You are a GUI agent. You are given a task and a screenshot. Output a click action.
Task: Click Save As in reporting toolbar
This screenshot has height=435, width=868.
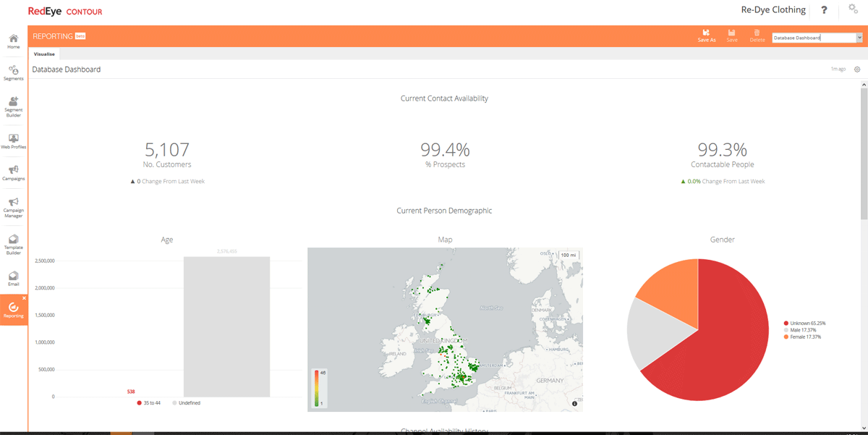pos(707,36)
